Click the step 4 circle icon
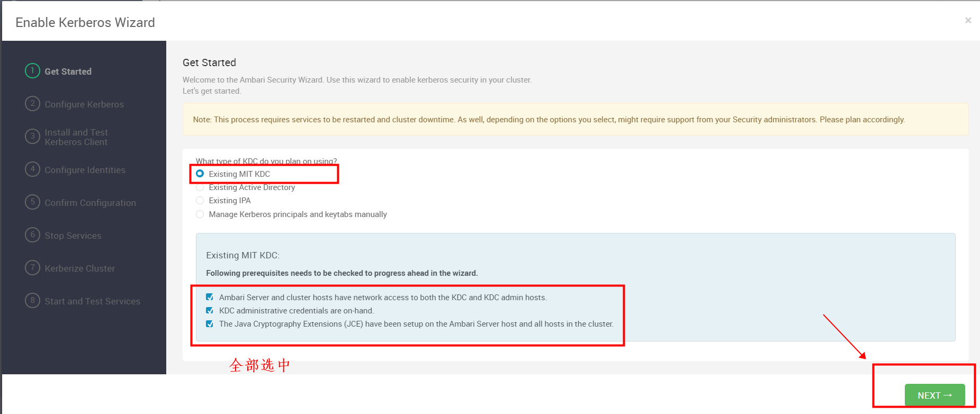The image size is (980, 414). tap(32, 169)
